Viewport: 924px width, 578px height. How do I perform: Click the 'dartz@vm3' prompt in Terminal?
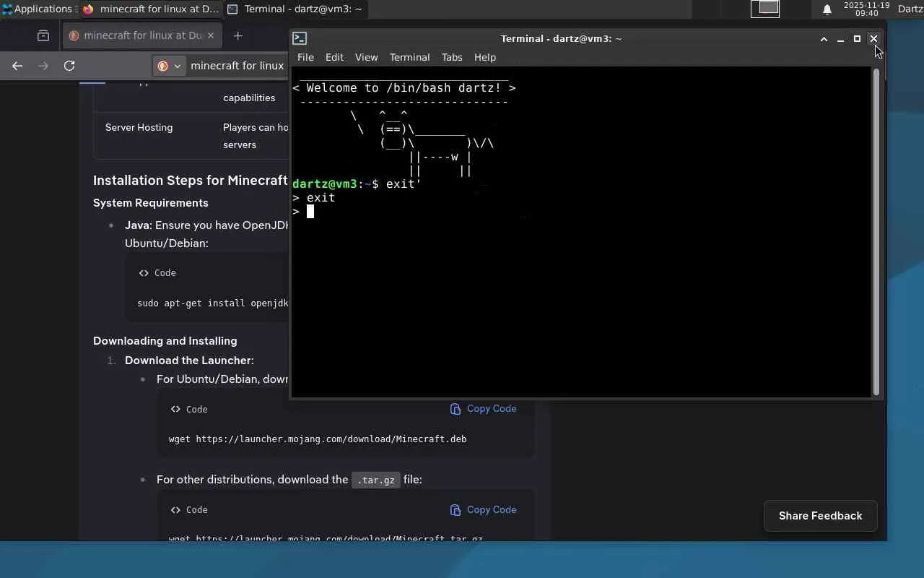[325, 184]
